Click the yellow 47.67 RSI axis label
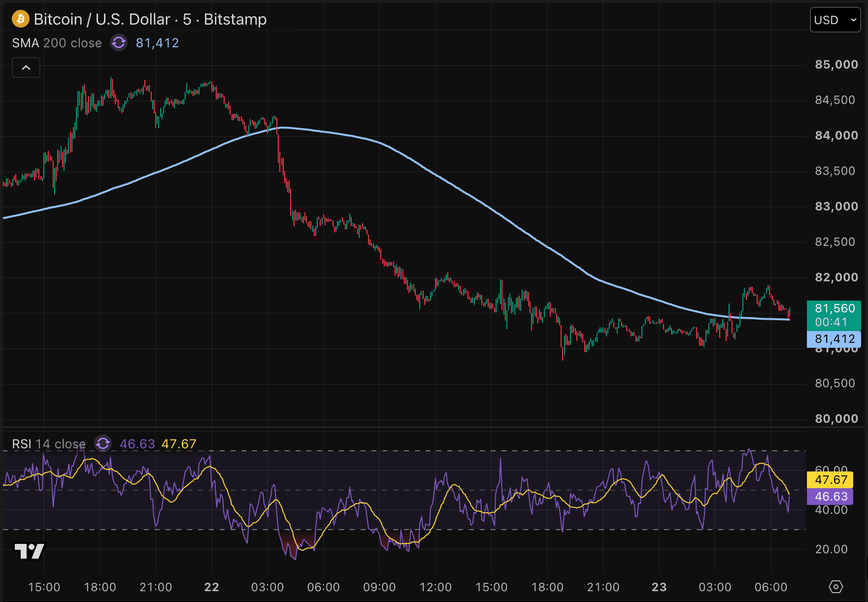The height and width of the screenshot is (602, 868). (831, 480)
